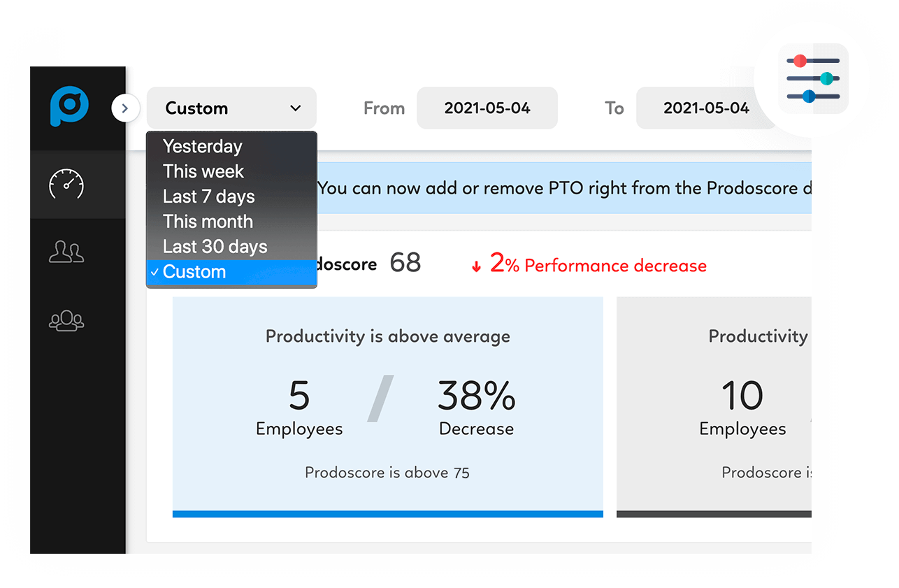Image resolution: width=899 pixels, height=588 pixels.
Task: Open the employees icon in sidebar
Action: point(66,252)
